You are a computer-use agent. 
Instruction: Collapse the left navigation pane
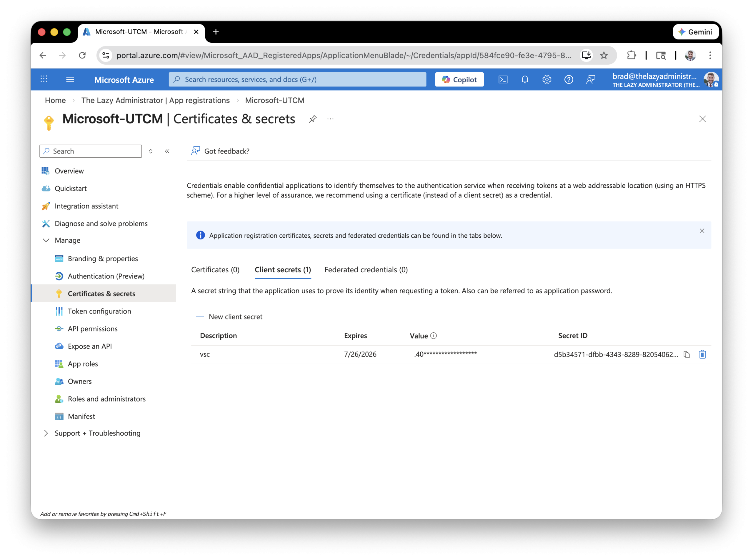click(x=167, y=151)
